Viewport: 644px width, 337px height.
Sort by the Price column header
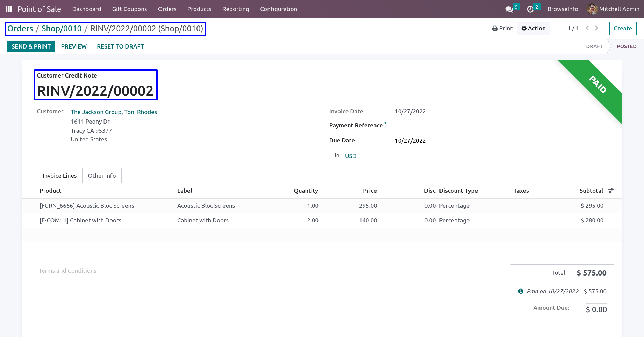(370, 191)
